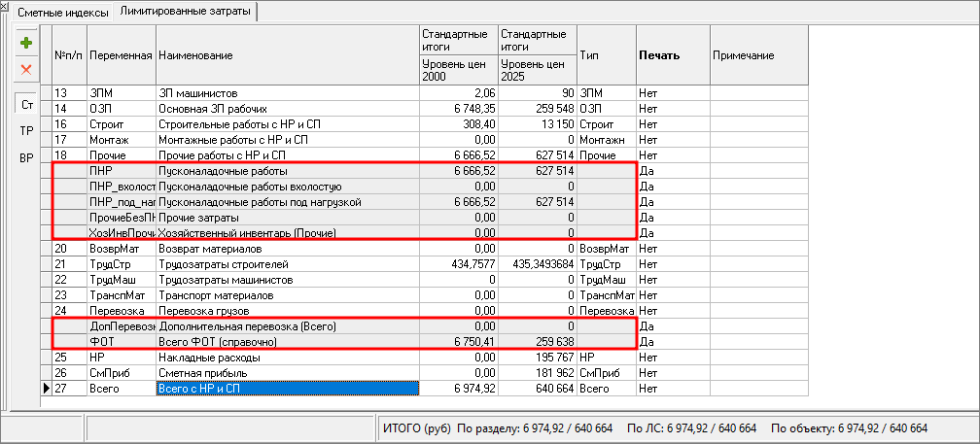The width and height of the screenshot is (980, 444).
Task: Click the Переменная column header
Action: pyautogui.click(x=121, y=55)
